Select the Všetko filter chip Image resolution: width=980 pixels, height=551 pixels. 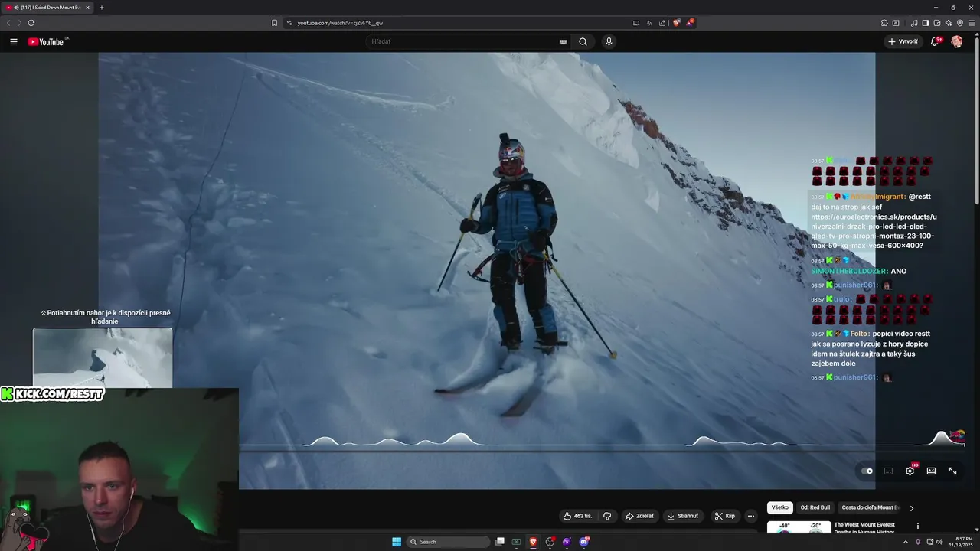779,507
